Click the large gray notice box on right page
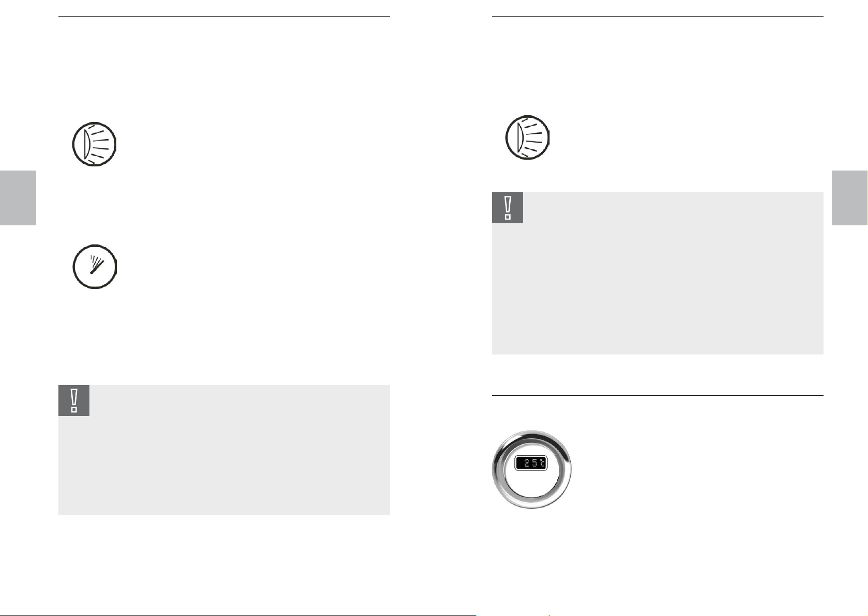 658,273
